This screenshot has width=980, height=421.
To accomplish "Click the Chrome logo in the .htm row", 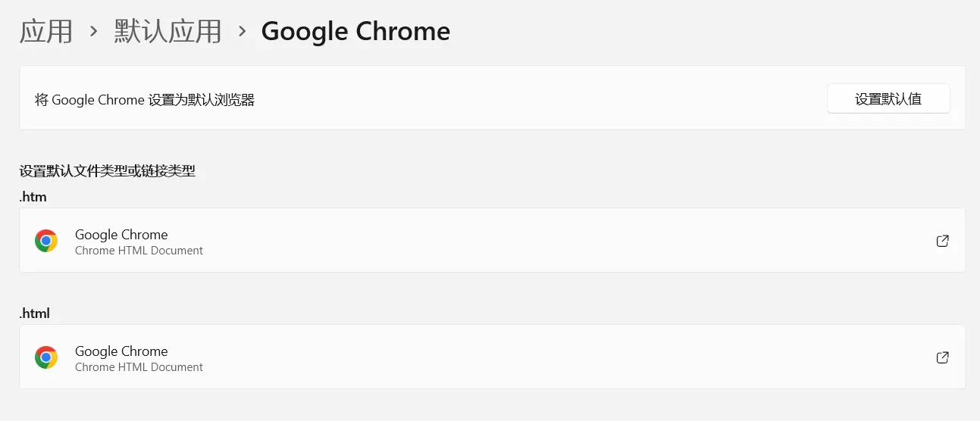I will [x=46, y=241].
